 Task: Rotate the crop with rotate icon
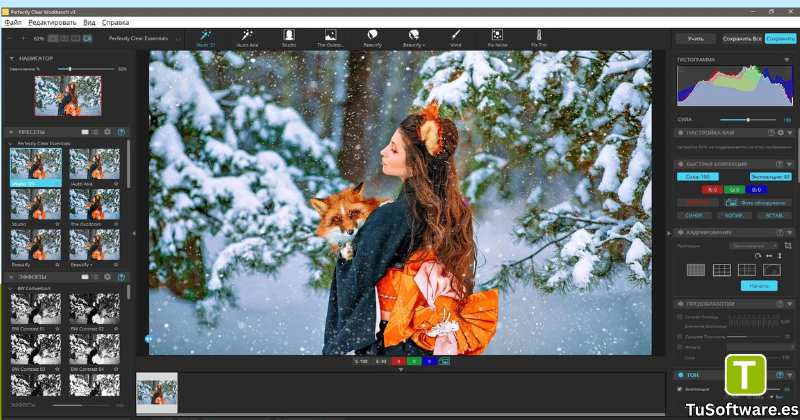point(758,256)
